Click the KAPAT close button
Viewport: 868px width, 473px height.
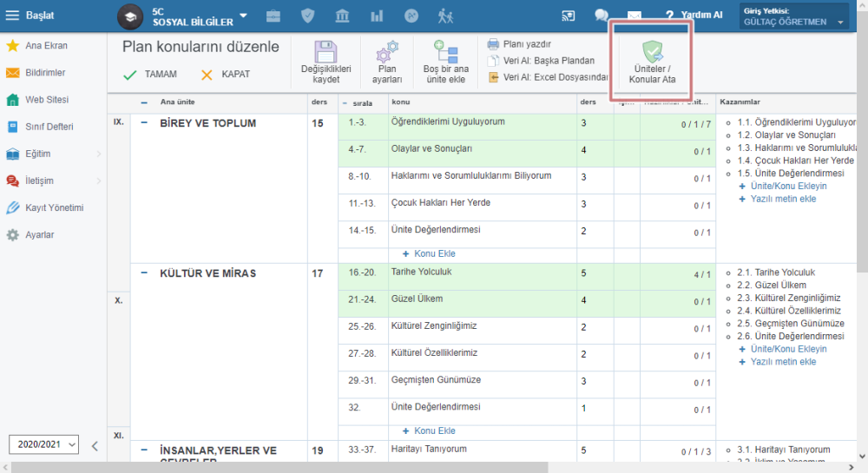pyautogui.click(x=226, y=74)
